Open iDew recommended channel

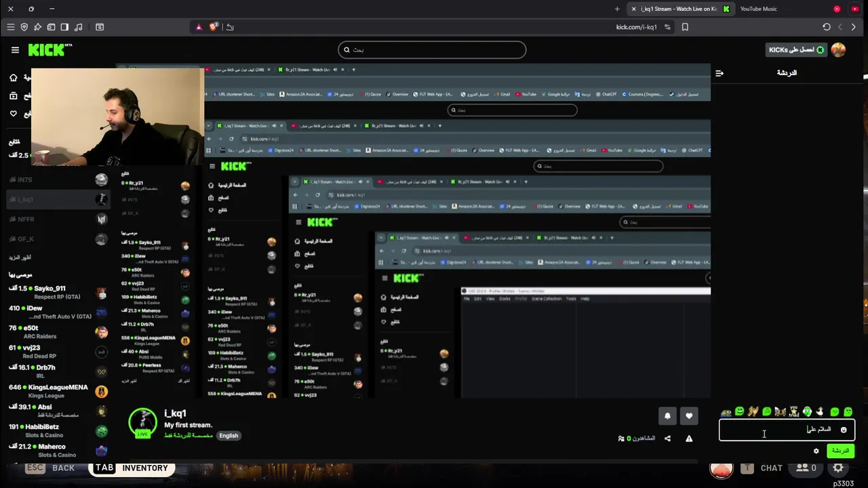coord(57,312)
